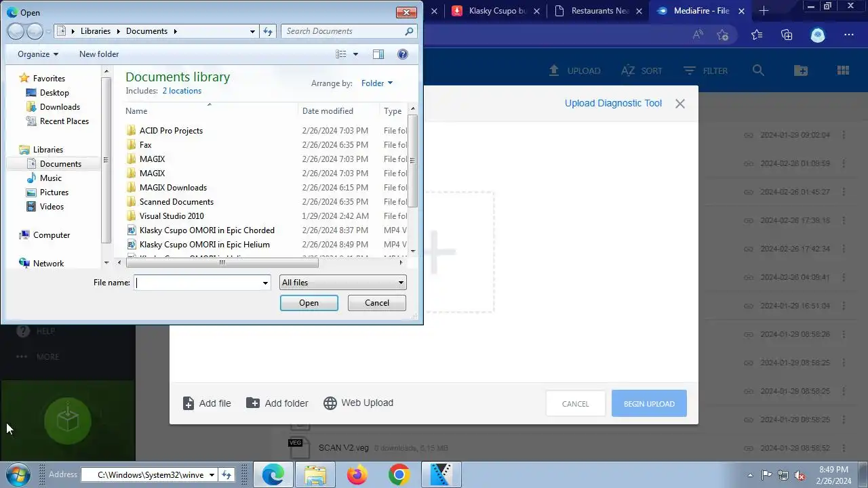The width and height of the screenshot is (868, 488).
Task: Select the Fax folder
Action: [145, 145]
